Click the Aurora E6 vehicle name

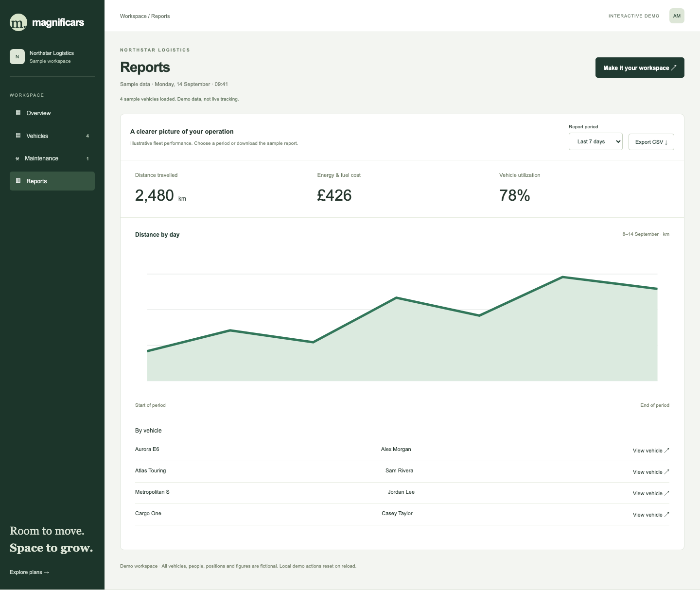coord(147,449)
